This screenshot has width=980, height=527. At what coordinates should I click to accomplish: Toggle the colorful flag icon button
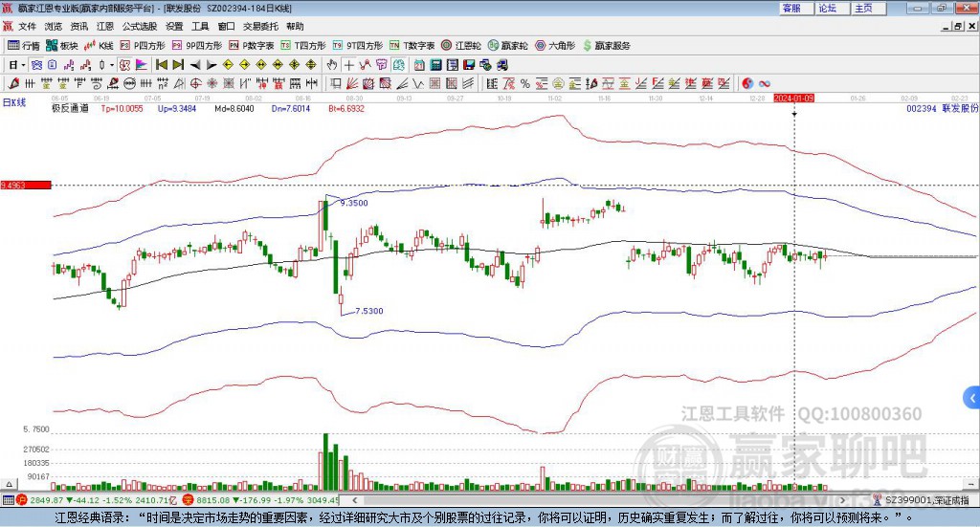tap(142, 64)
